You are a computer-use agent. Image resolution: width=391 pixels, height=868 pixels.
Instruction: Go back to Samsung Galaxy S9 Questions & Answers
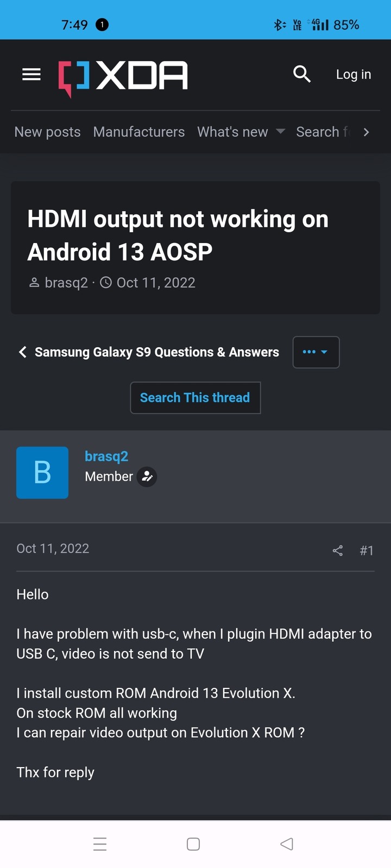pos(157,352)
